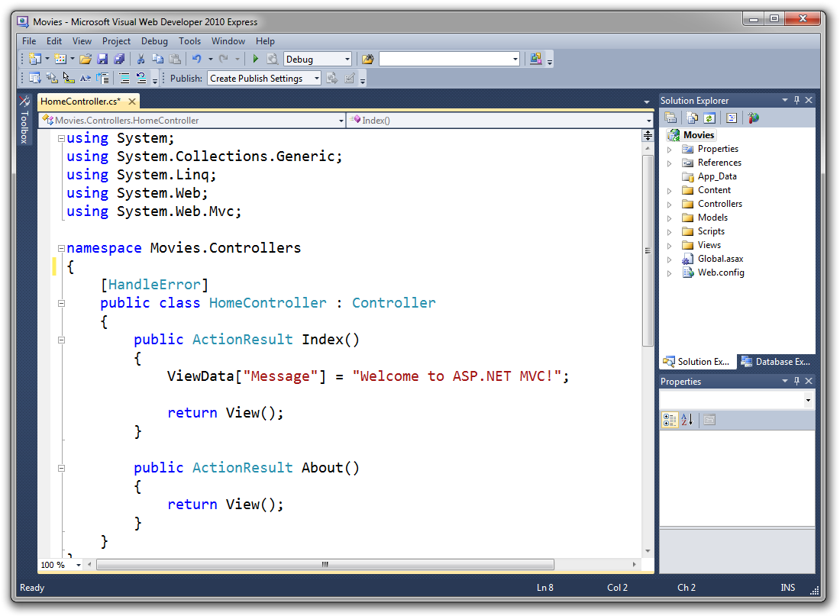Collapse the namespace Movies.Controllers region
Viewport: 840px width, 616px height.
[x=60, y=247]
